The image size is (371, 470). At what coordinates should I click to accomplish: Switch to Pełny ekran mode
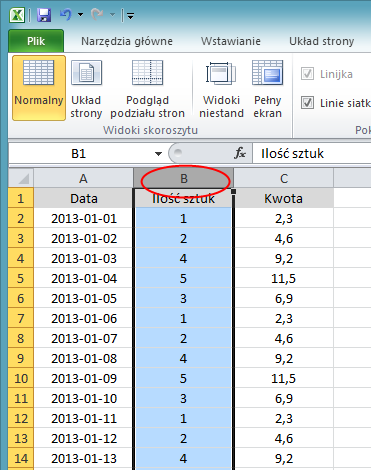267,88
